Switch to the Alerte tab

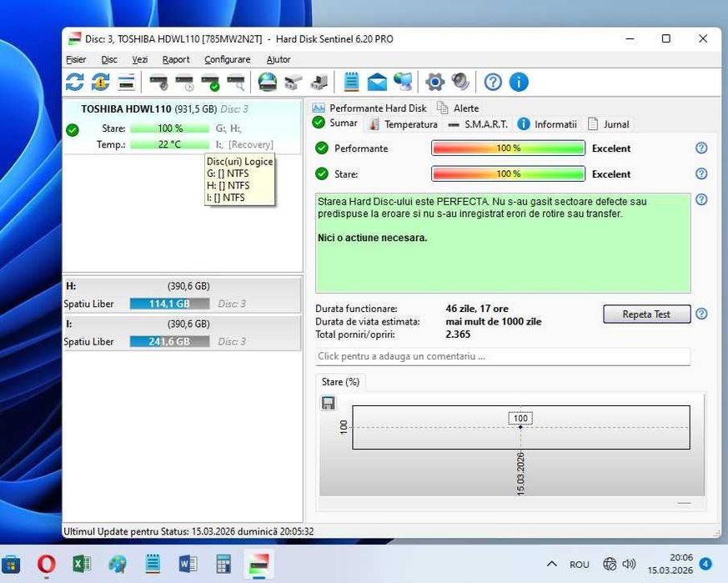click(459, 108)
